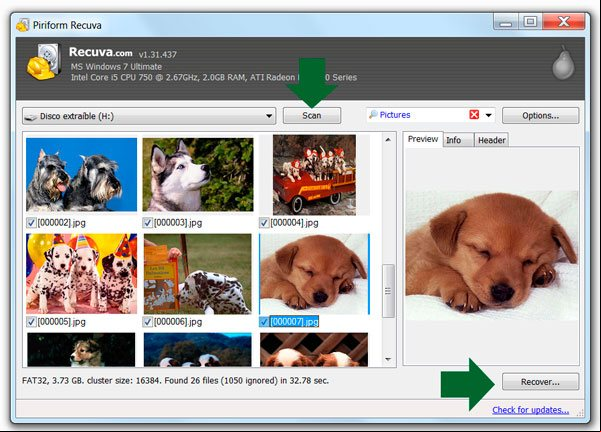Screen dimensions: 601x432
Task: Close the Piriform Recuva window
Action: [564, 21]
